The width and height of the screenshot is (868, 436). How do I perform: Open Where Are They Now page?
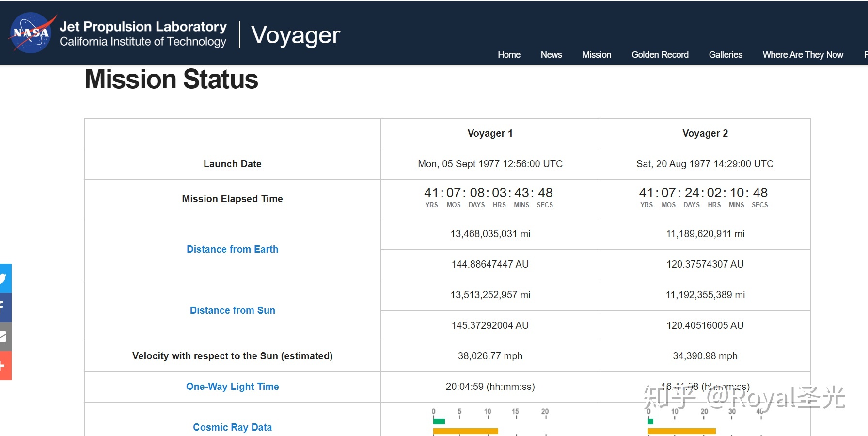coord(803,55)
